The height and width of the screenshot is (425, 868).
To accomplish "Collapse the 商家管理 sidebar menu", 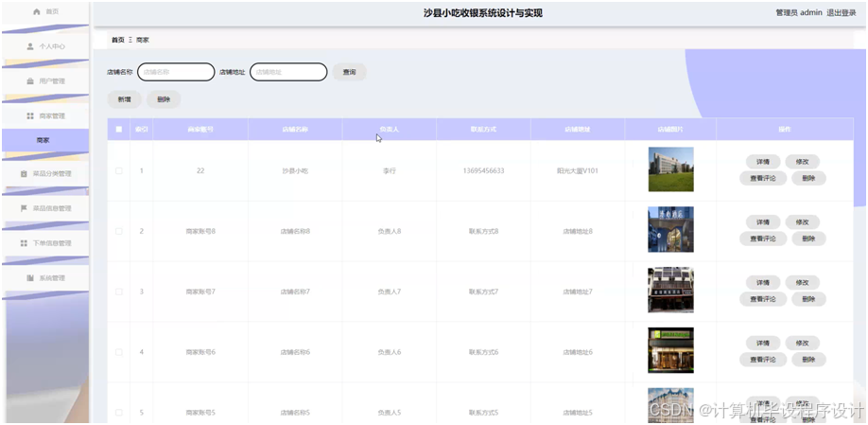I will point(45,116).
